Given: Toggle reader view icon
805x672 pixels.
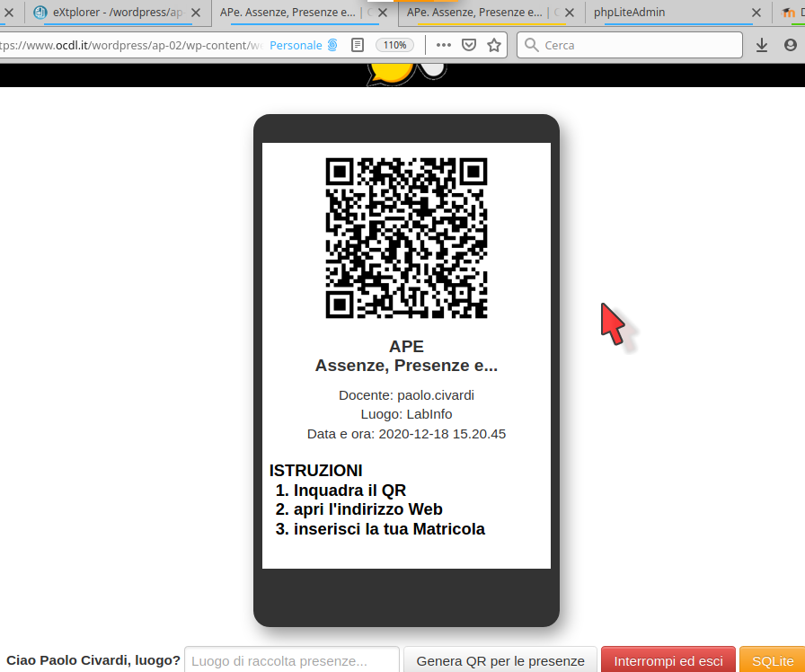Looking at the screenshot, I should [358, 45].
